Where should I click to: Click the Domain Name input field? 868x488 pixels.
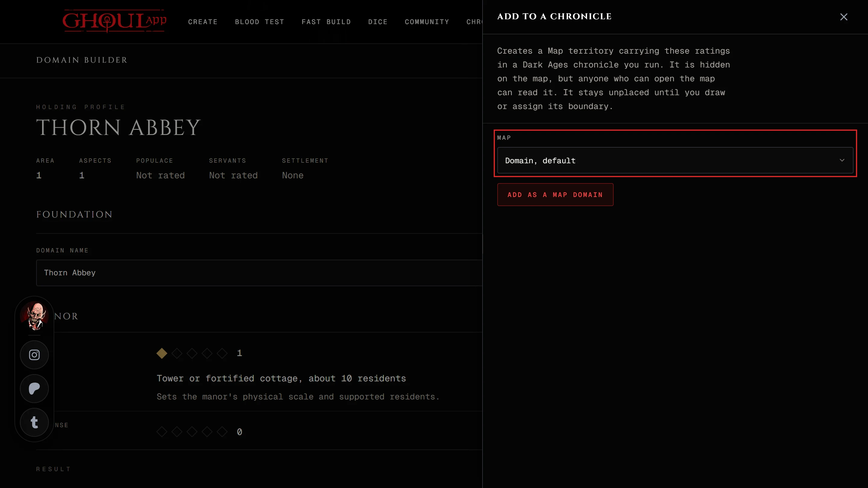259,273
